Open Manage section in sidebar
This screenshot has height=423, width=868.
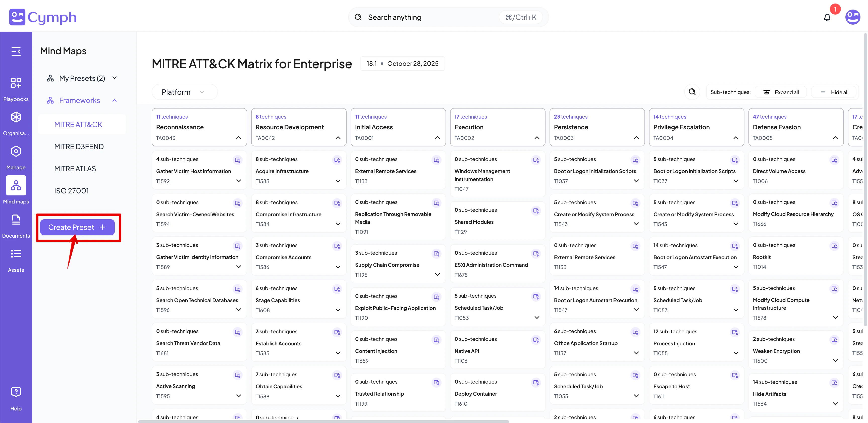[16, 158]
